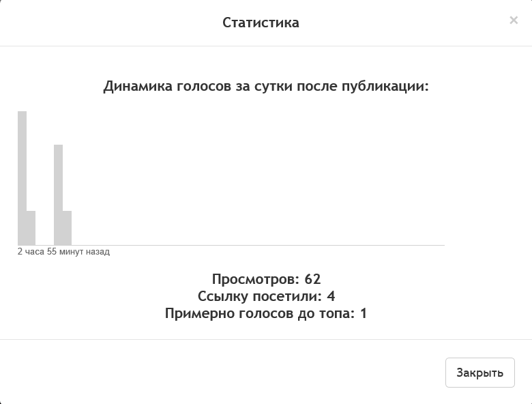Click the number 4 after "Ссылку посетили"

(331, 296)
